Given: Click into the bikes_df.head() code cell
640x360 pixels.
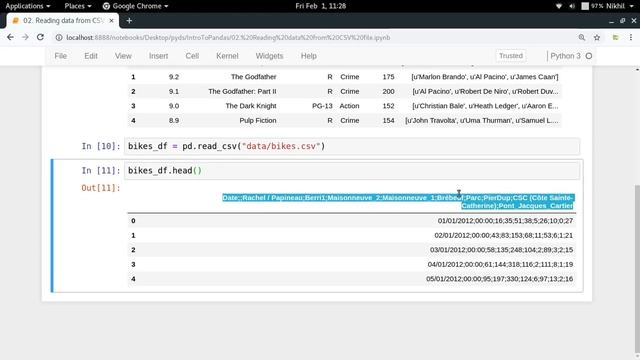Looking at the screenshot, I should point(352,171).
